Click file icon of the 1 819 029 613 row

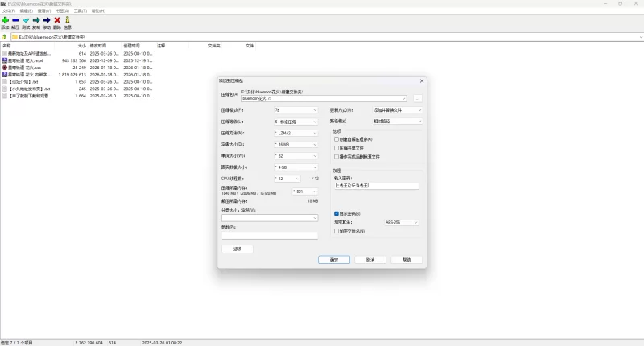click(x=5, y=75)
